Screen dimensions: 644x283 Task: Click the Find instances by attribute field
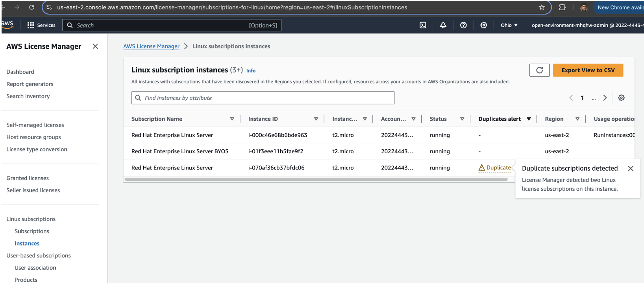point(263,98)
